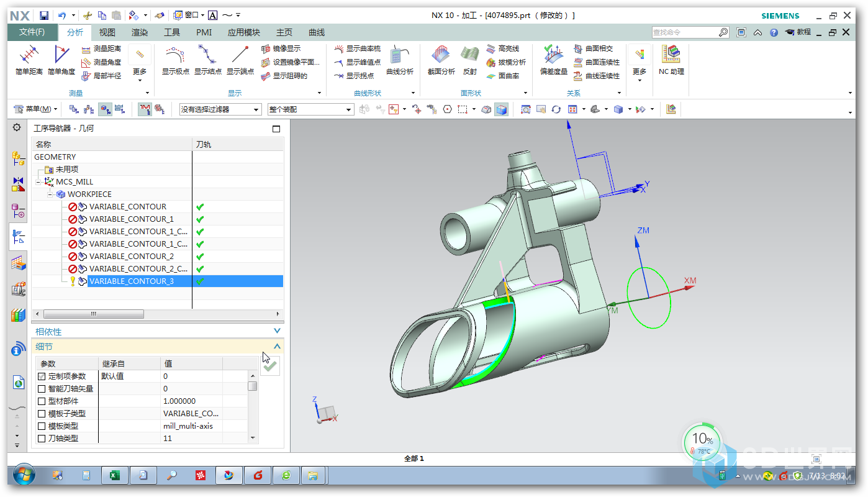Open 截面分析 section analysis tool
This screenshot has height=497, width=868.
[x=441, y=61]
